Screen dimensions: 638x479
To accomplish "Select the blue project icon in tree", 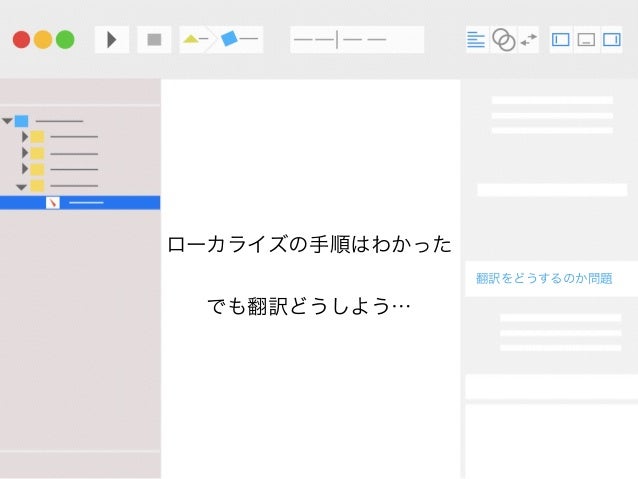I will (x=22, y=121).
